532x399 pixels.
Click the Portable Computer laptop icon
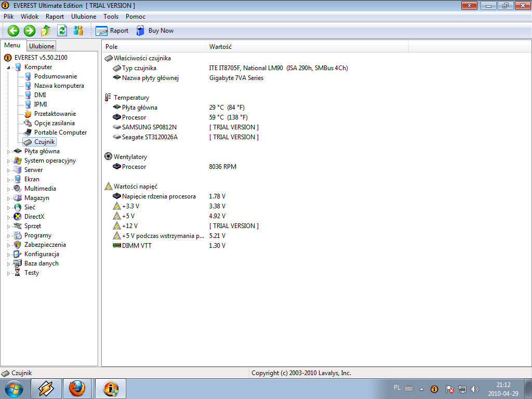pos(28,132)
